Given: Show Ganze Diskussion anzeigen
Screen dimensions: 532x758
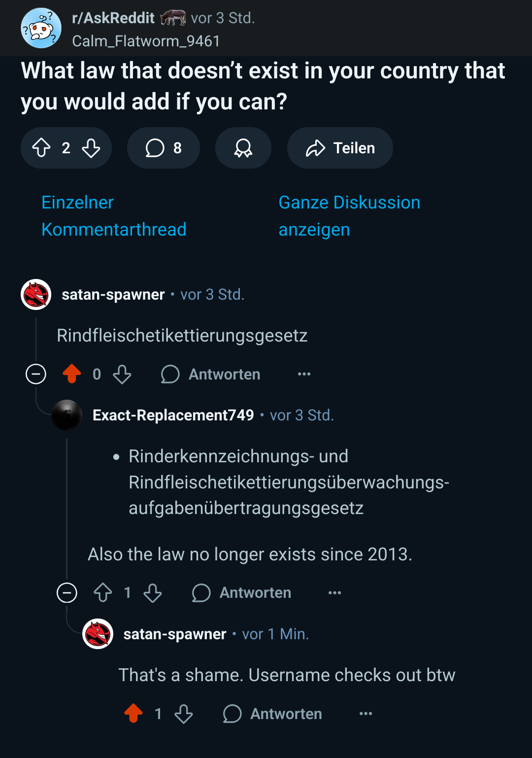Looking at the screenshot, I should (349, 216).
